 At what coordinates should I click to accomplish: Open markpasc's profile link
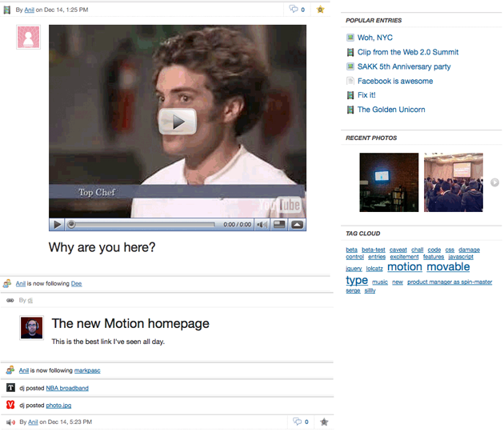pos(87,370)
